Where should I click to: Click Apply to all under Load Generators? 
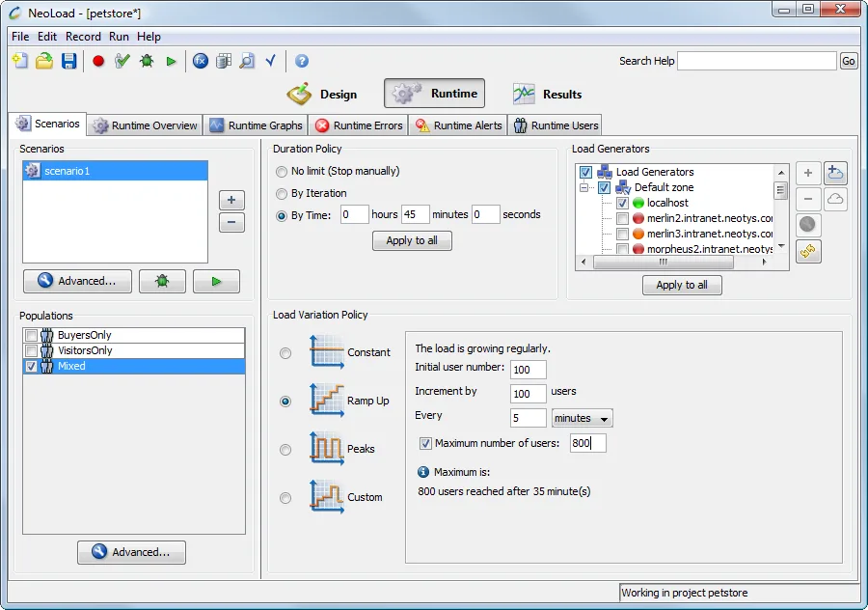[682, 286]
